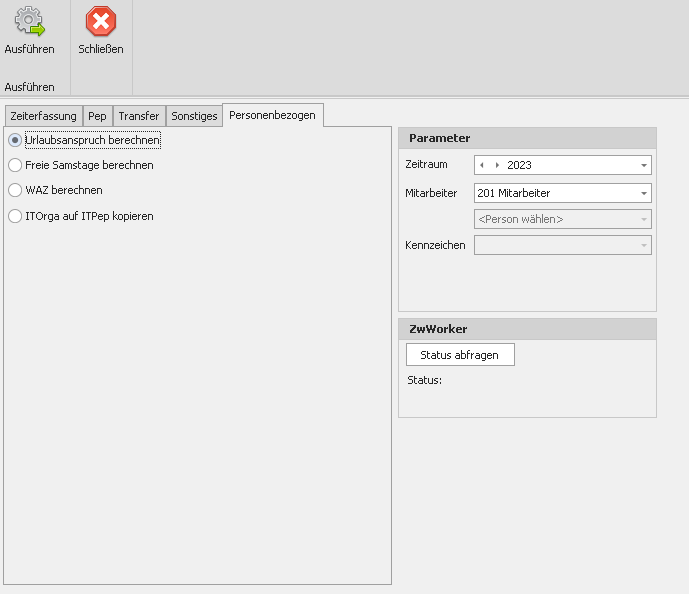Open the Zeitraum dropdown arrow

(643, 165)
